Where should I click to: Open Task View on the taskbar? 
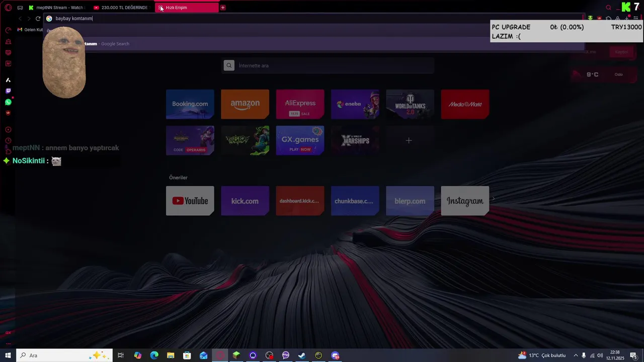pos(121,355)
